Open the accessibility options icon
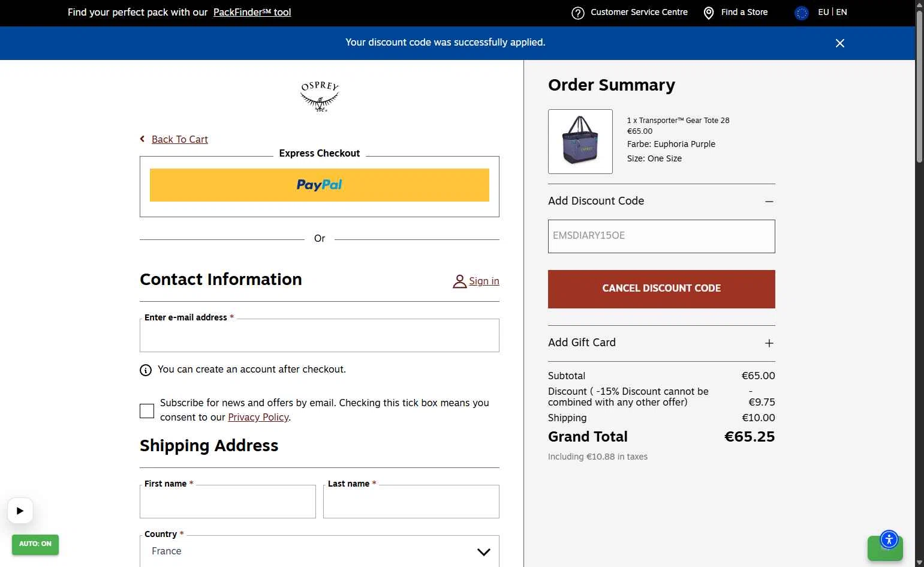Screen dimensions: 924x567 coord(889,539)
